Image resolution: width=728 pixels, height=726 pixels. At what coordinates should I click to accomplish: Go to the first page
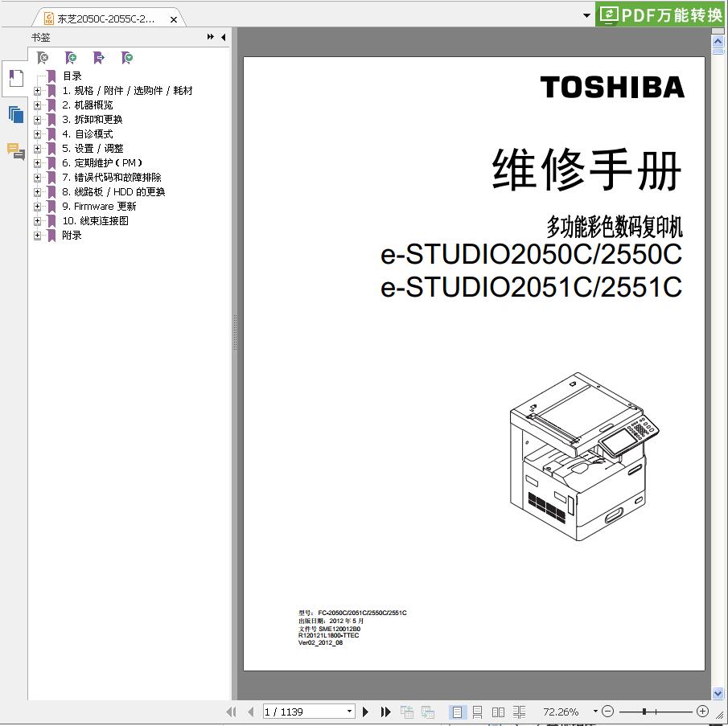[231, 712]
